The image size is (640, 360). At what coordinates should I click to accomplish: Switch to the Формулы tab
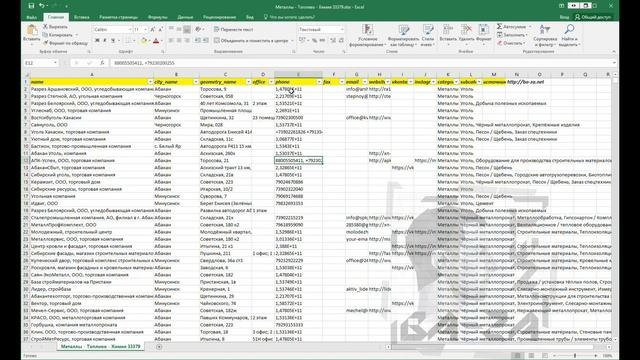click(158, 17)
